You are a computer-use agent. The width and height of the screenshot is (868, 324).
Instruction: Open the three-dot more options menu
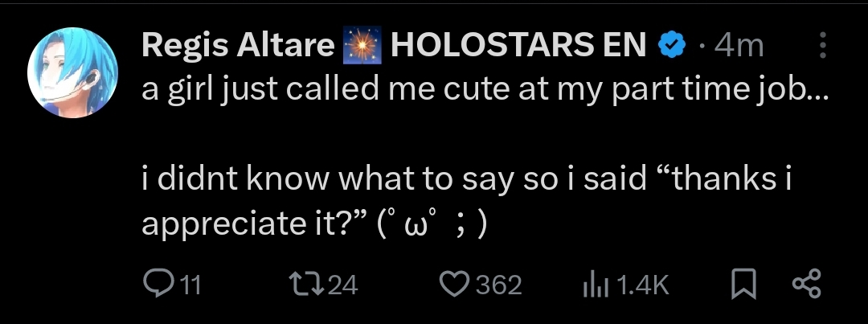coord(822,46)
